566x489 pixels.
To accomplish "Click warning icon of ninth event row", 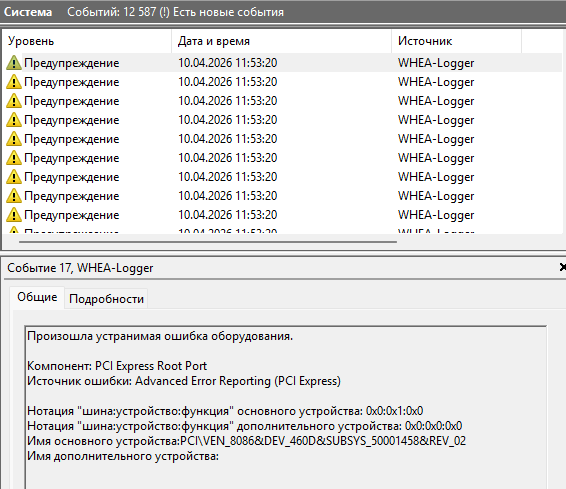I will coord(14,215).
